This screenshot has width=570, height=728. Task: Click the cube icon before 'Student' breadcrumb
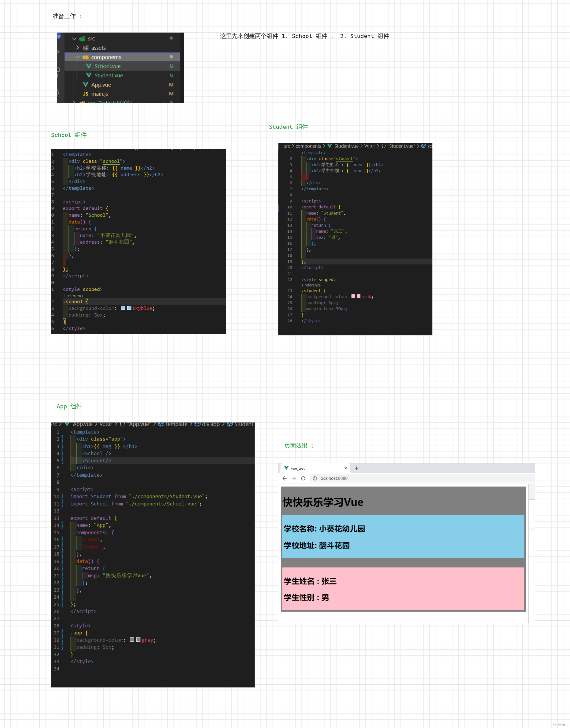(x=230, y=424)
